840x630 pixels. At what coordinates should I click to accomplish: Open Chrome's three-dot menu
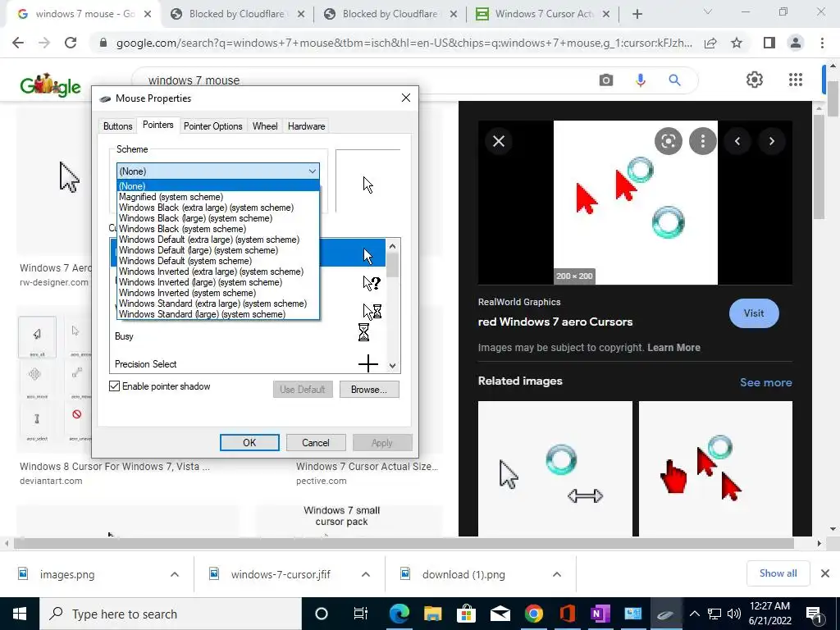coord(822,43)
